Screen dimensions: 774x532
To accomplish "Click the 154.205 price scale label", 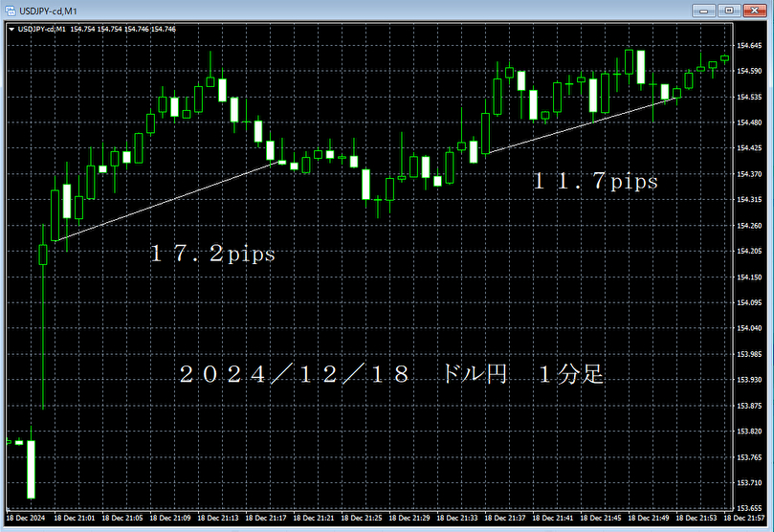I will (x=749, y=252).
